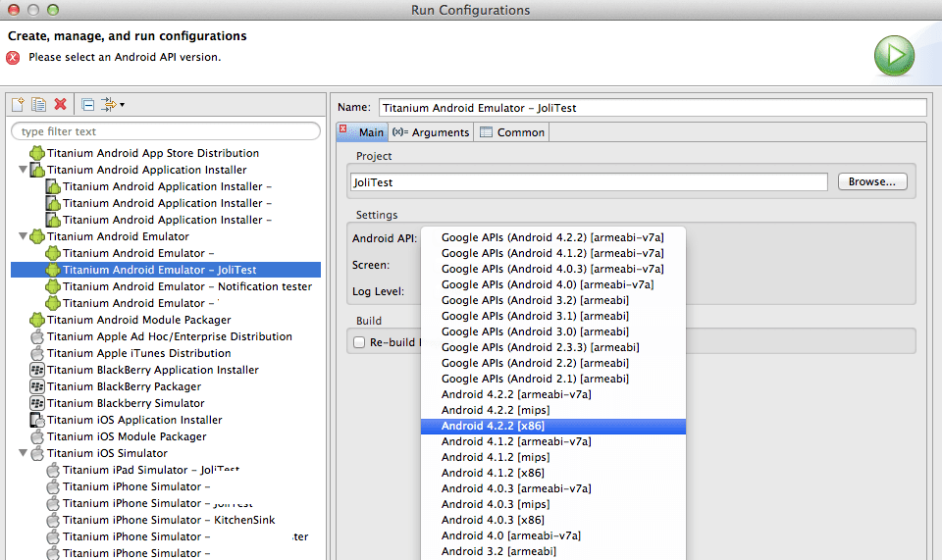This screenshot has height=560, width=942.
Task: Pick highlighted Android 4.2.2 [x86] option
Action: click(x=553, y=427)
